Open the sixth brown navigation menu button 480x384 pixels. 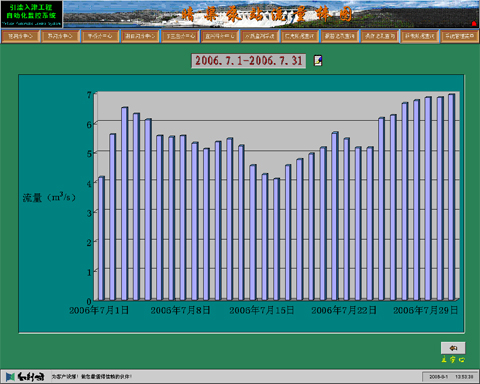click(x=220, y=36)
